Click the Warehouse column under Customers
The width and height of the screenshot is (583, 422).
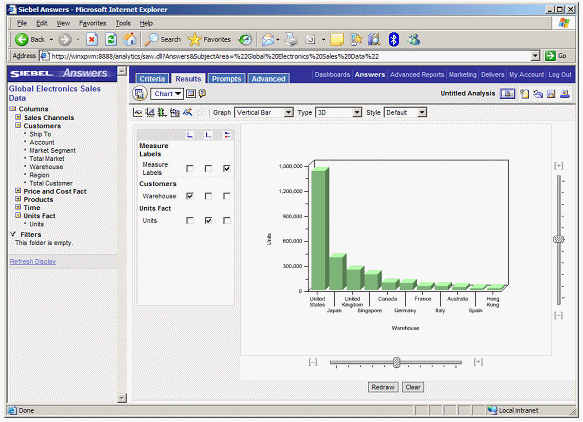(x=46, y=167)
